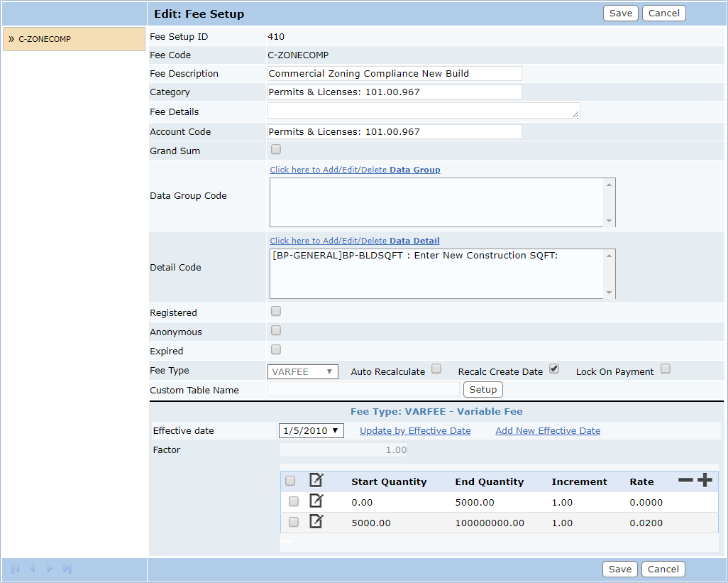Click into the Fee Description text field
The width and height of the screenshot is (728, 583).
pyautogui.click(x=395, y=74)
